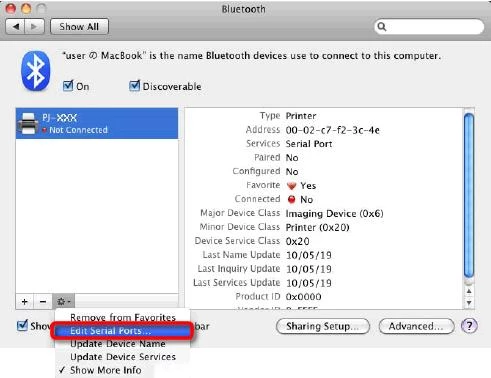This screenshot has width=491, height=378.
Task: Click the large Bluetooth logo icon
Action: (36, 71)
